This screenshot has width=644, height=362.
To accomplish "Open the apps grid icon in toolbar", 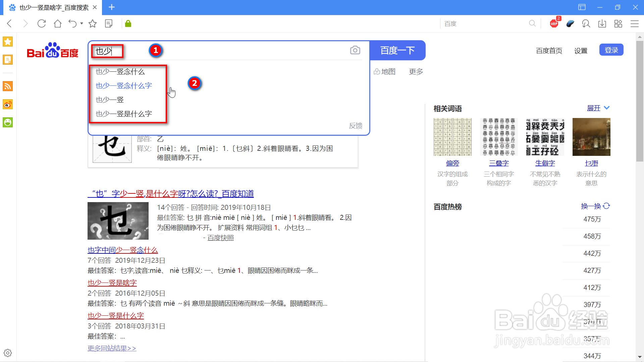I will pos(618,23).
